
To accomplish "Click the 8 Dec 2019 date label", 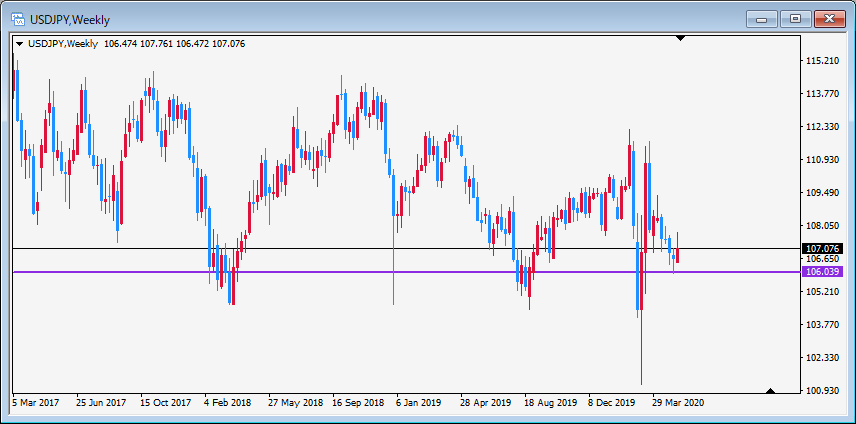I will point(613,403).
